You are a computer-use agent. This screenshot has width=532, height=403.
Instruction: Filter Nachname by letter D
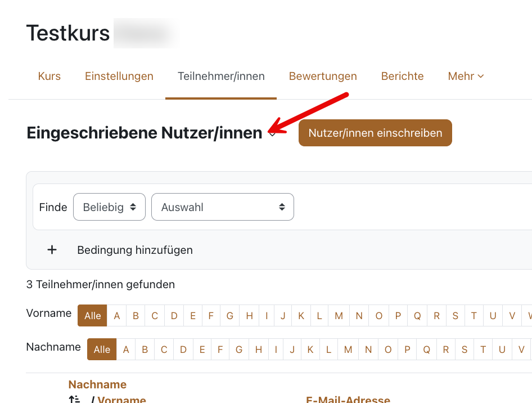pyautogui.click(x=183, y=350)
